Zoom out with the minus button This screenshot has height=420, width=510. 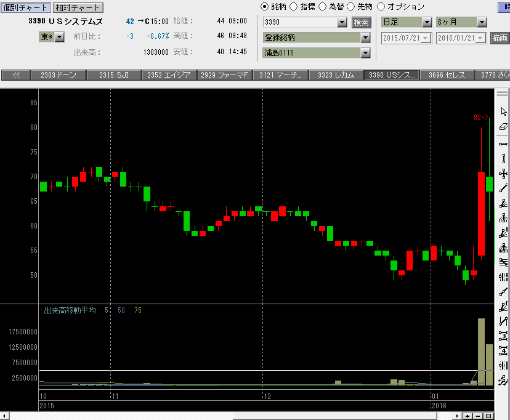click(478, 416)
